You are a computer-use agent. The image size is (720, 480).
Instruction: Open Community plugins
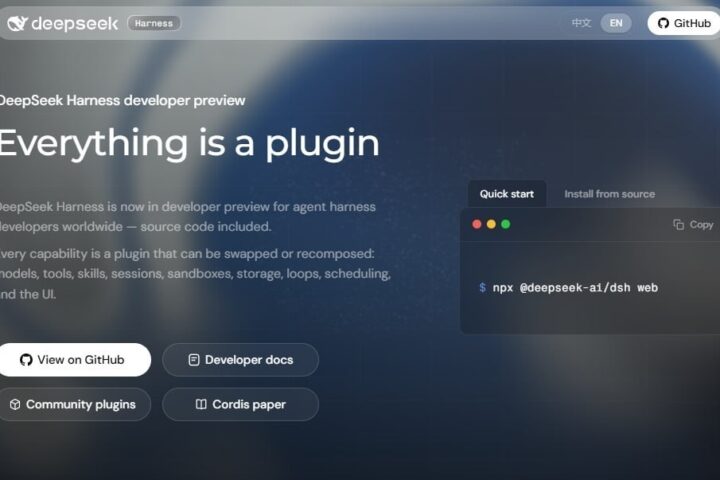click(x=75, y=404)
